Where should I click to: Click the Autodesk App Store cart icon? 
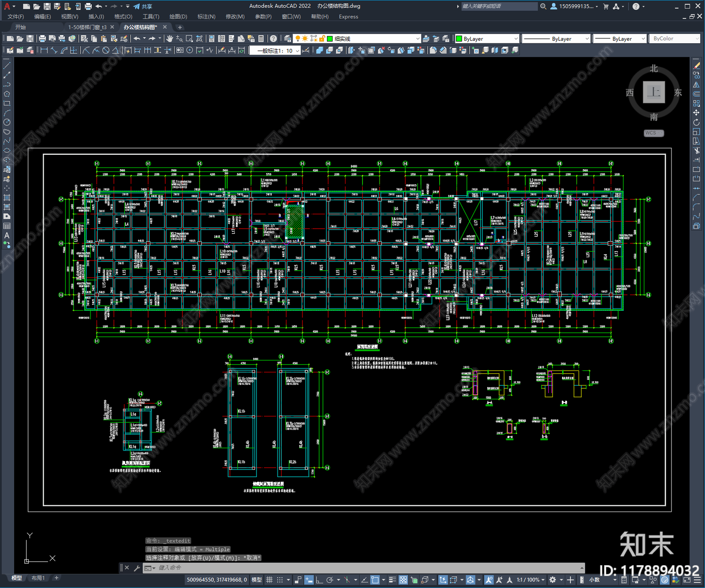click(606, 6)
